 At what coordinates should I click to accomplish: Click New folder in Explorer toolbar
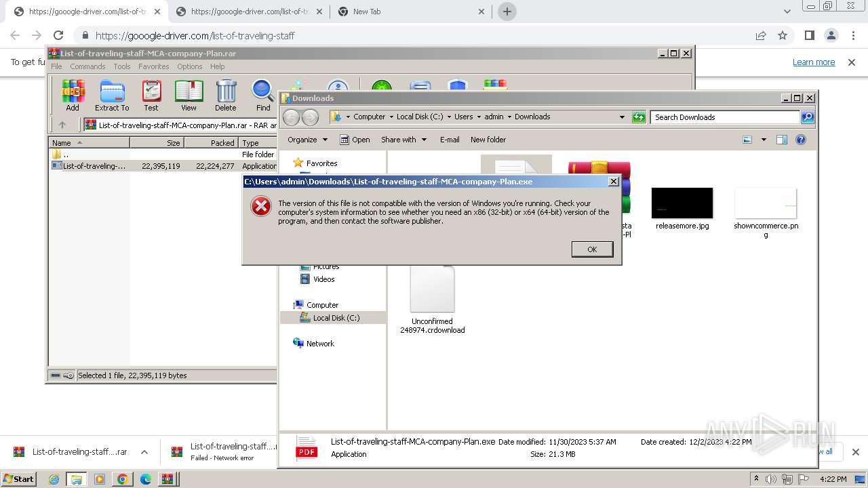pyautogui.click(x=488, y=140)
